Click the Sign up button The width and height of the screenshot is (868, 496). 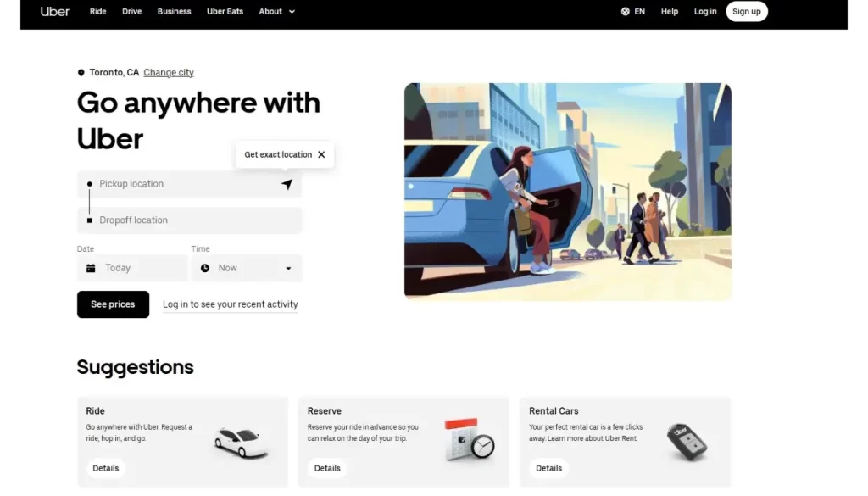[x=746, y=11]
